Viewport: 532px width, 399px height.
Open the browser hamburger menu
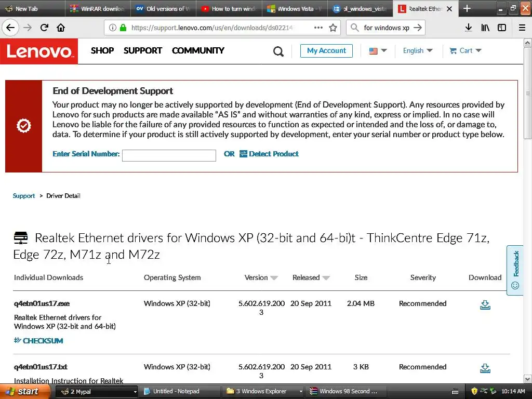(x=522, y=28)
